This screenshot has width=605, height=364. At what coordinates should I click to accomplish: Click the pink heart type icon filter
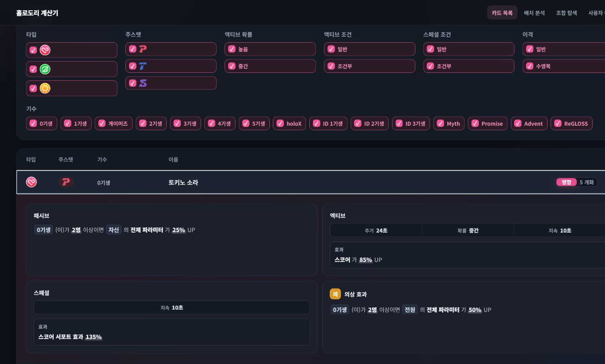[x=45, y=50]
